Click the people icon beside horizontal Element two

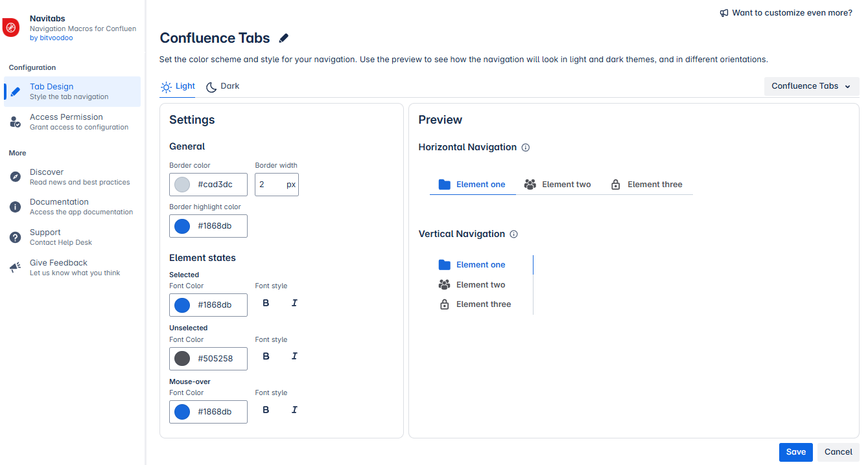click(530, 185)
